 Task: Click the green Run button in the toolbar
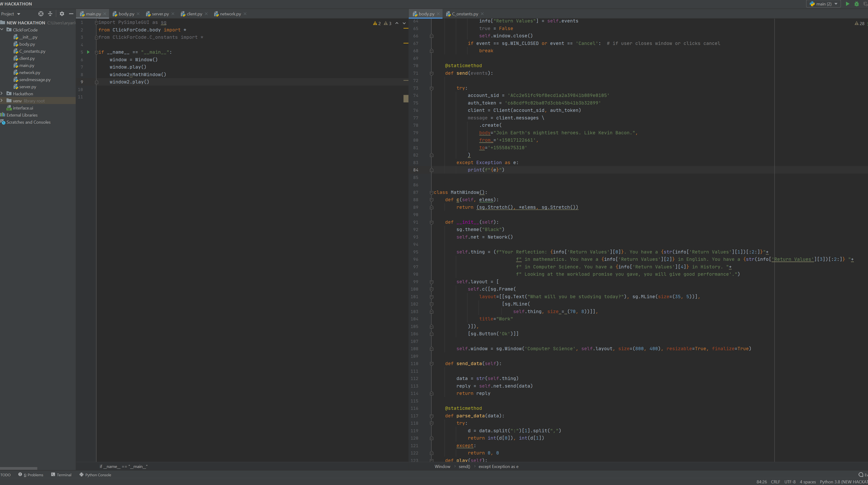tap(847, 4)
